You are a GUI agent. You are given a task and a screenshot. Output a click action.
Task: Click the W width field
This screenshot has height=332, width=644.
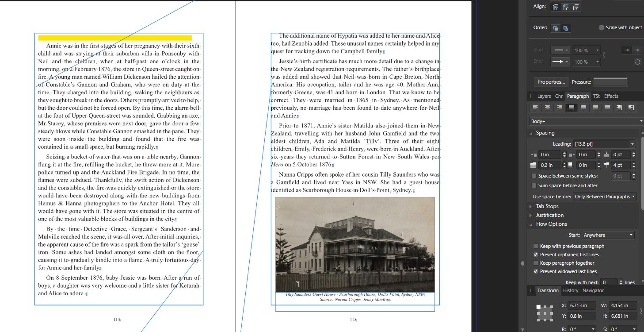pyautogui.click(x=623, y=305)
